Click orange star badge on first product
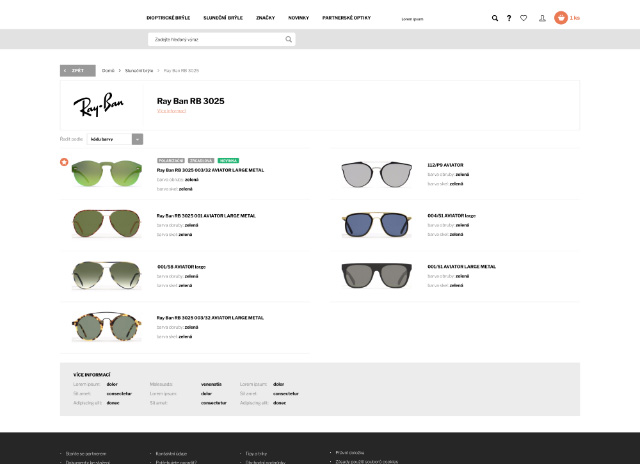640x464 pixels. click(x=64, y=161)
